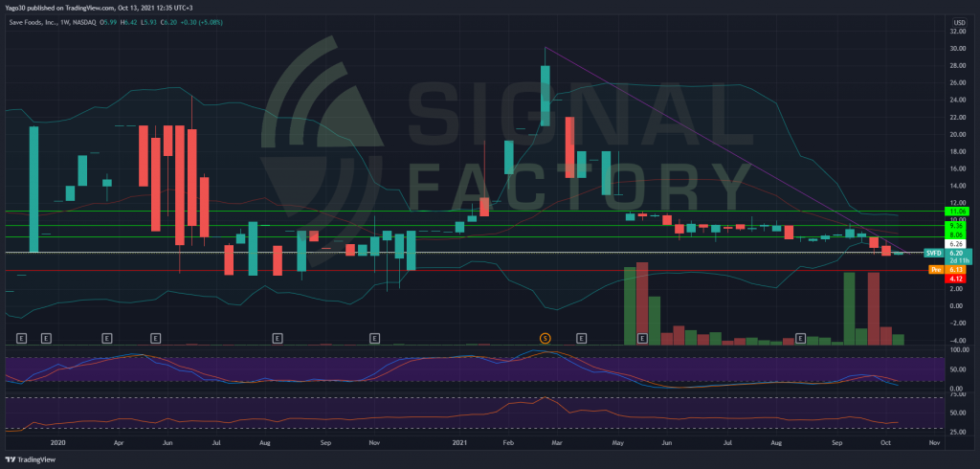Select the green 9.36 price label
The width and height of the screenshot is (980, 469).
point(956,225)
